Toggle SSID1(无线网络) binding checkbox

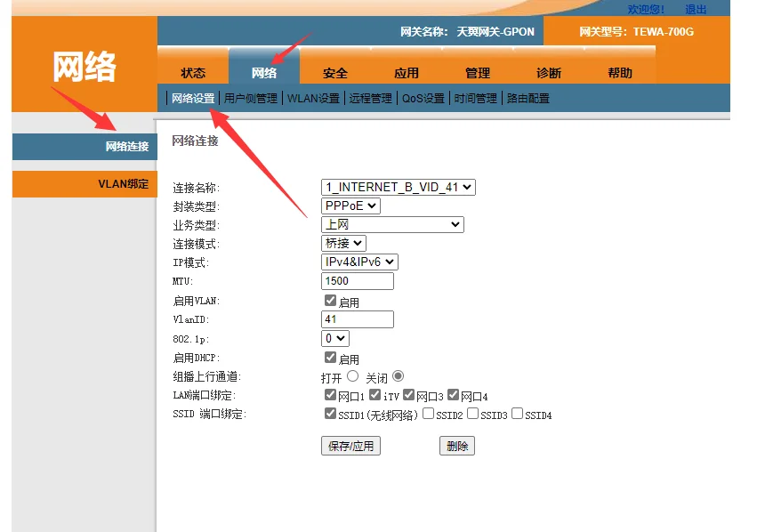click(330, 414)
